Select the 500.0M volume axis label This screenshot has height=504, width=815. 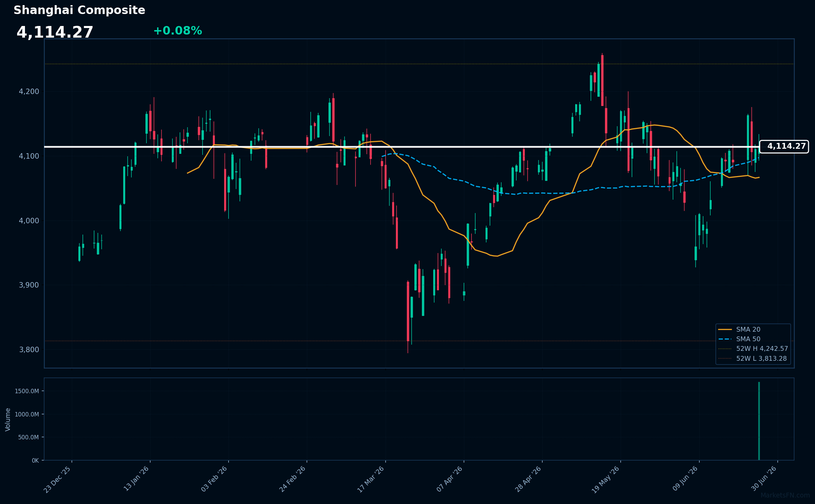[29, 437]
